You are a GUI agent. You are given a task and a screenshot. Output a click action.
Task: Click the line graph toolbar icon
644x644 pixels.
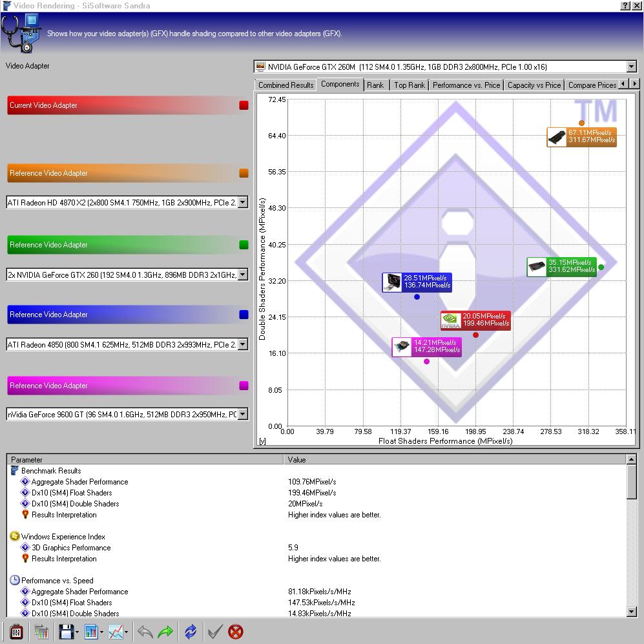[116, 631]
